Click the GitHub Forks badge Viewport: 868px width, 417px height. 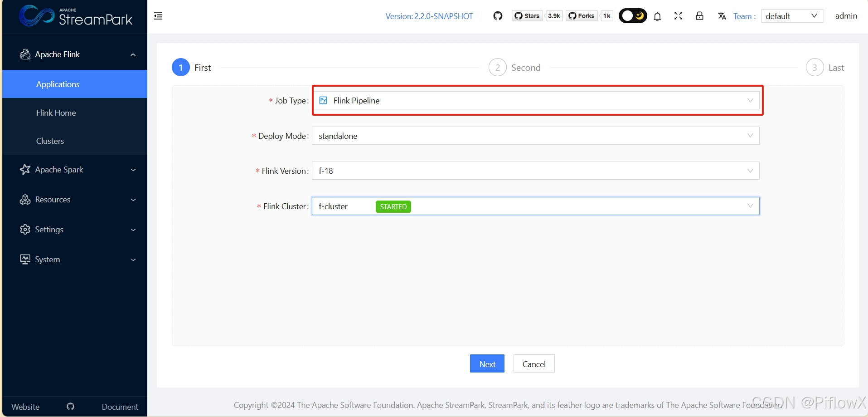point(582,16)
